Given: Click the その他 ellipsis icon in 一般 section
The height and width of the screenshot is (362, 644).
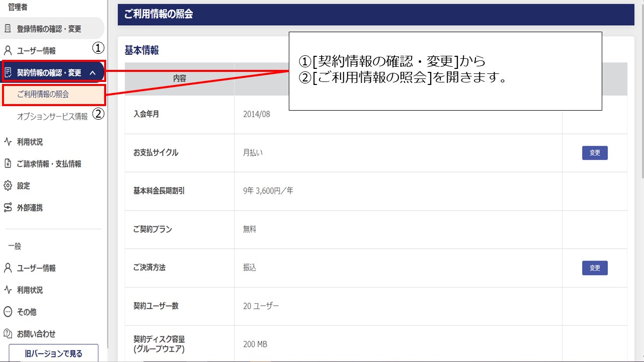Looking at the screenshot, I should click(9, 312).
